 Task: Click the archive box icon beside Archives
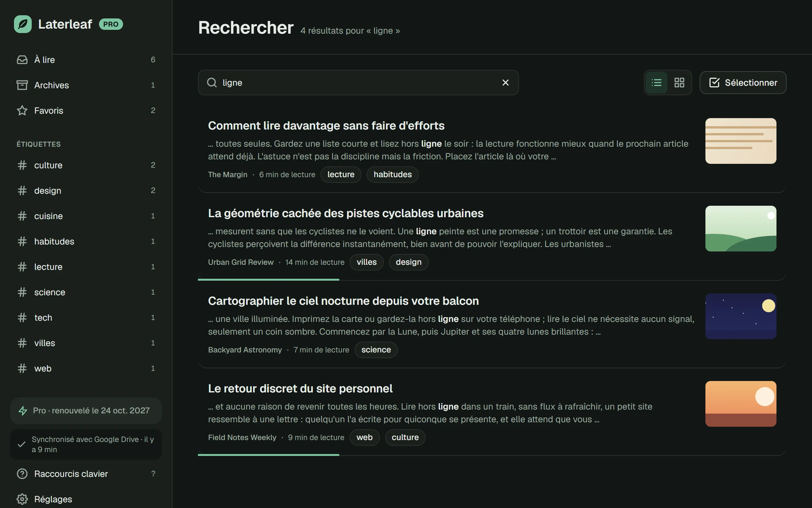22,85
